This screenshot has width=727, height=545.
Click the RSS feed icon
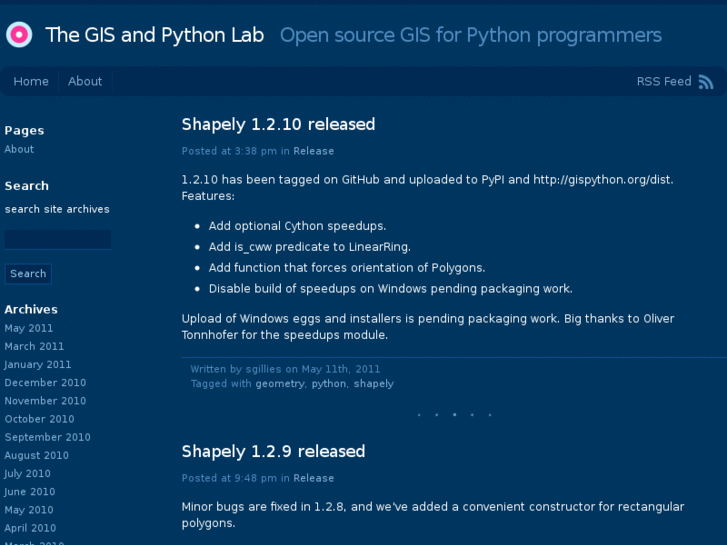coord(707,82)
